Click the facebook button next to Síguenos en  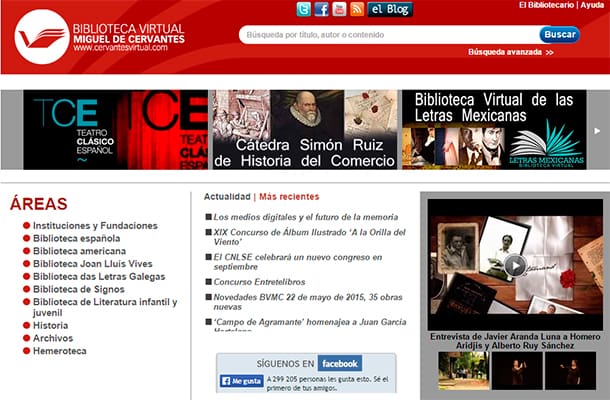click(x=340, y=363)
